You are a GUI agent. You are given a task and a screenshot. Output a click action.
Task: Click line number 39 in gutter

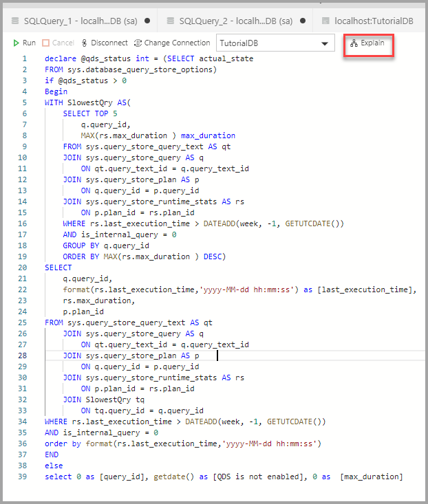pos(23,476)
